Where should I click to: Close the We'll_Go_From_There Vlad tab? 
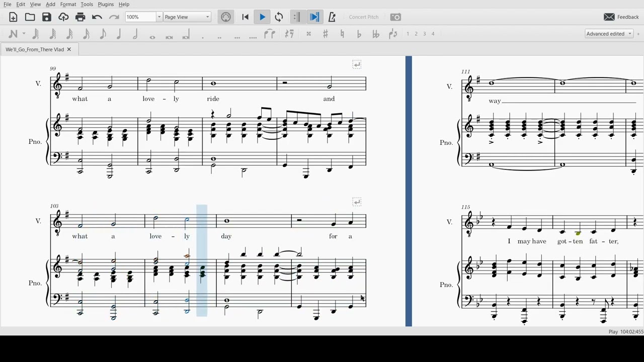click(69, 49)
